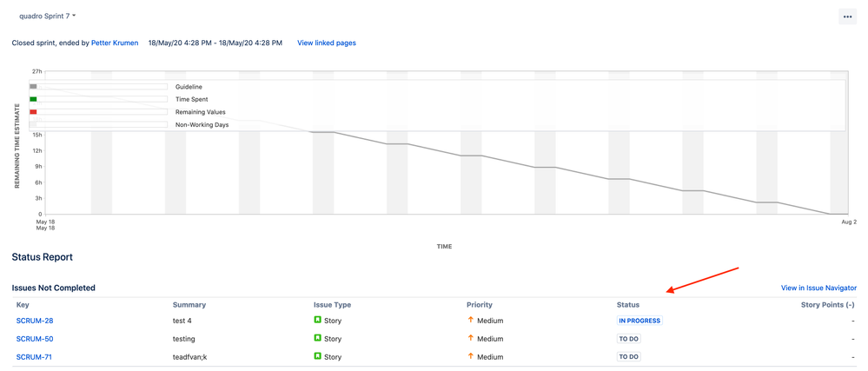The image size is (868, 371).
Task: Click View in Issue Navigator
Action: 818,288
